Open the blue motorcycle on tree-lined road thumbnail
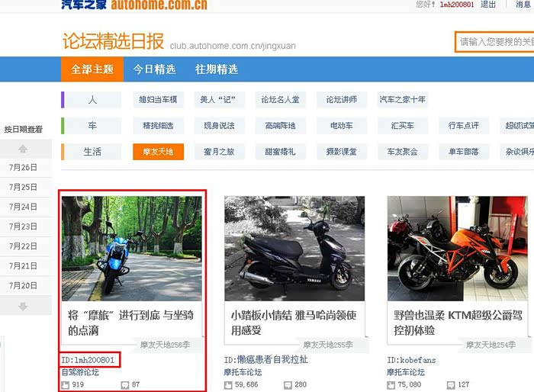Image resolution: width=534 pixels, height=392 pixels. coord(131,249)
